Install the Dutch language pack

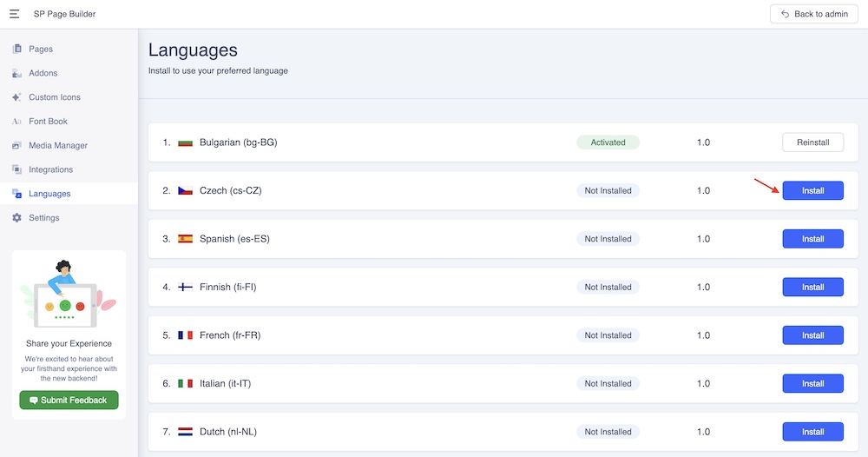(812, 432)
